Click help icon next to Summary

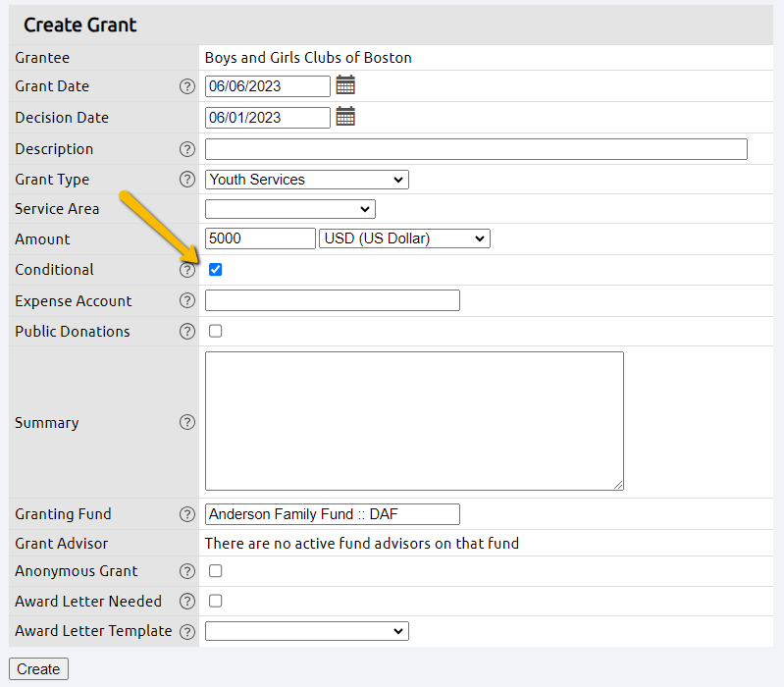pos(187,423)
